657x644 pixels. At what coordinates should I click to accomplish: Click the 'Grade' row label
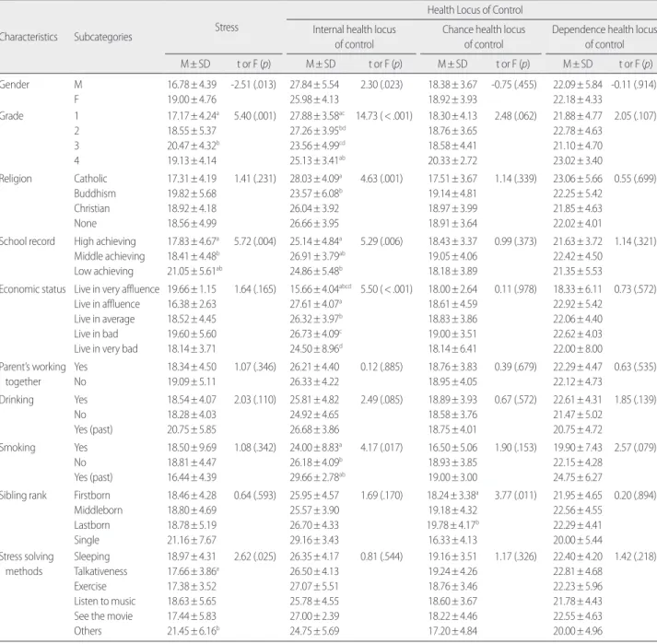tap(12, 116)
